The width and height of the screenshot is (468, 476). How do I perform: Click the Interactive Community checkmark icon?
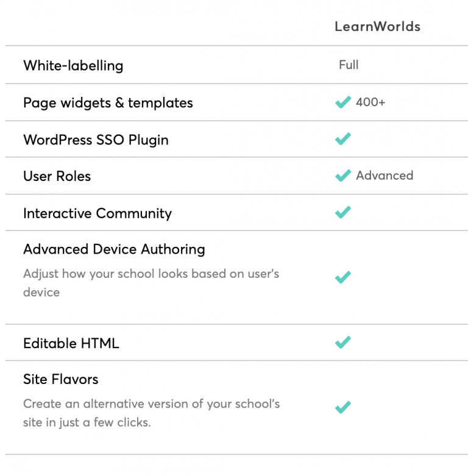343,212
